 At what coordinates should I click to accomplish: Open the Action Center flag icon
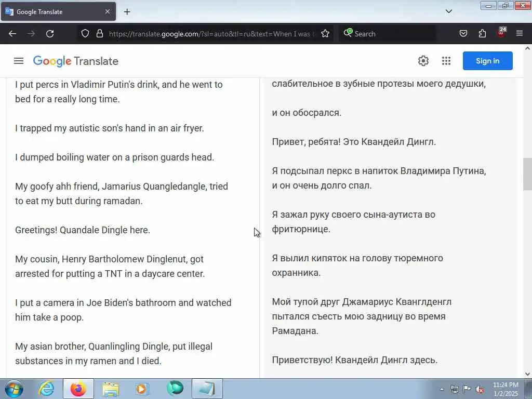(467, 389)
